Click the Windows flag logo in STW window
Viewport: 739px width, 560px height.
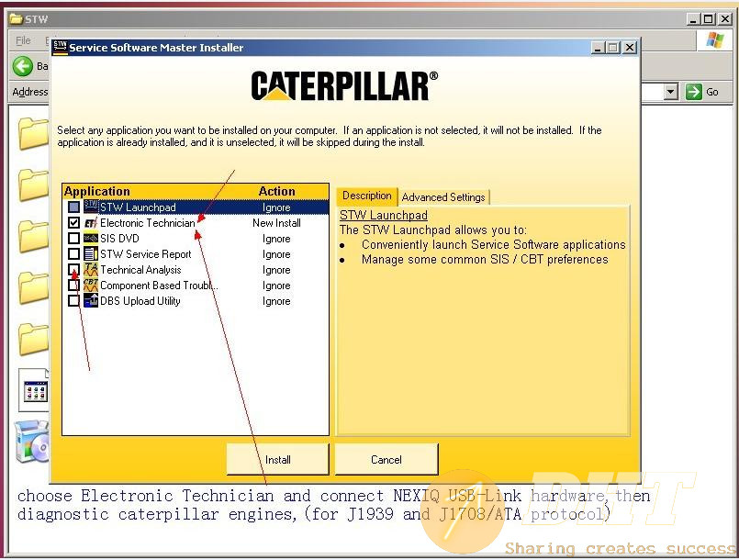pos(714,40)
